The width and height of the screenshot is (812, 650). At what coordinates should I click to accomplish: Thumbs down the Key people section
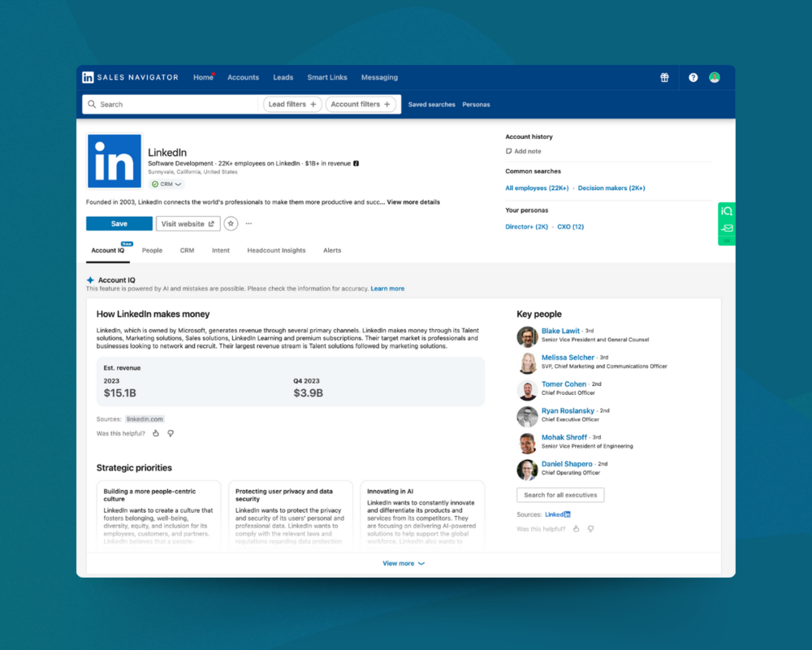(x=591, y=528)
